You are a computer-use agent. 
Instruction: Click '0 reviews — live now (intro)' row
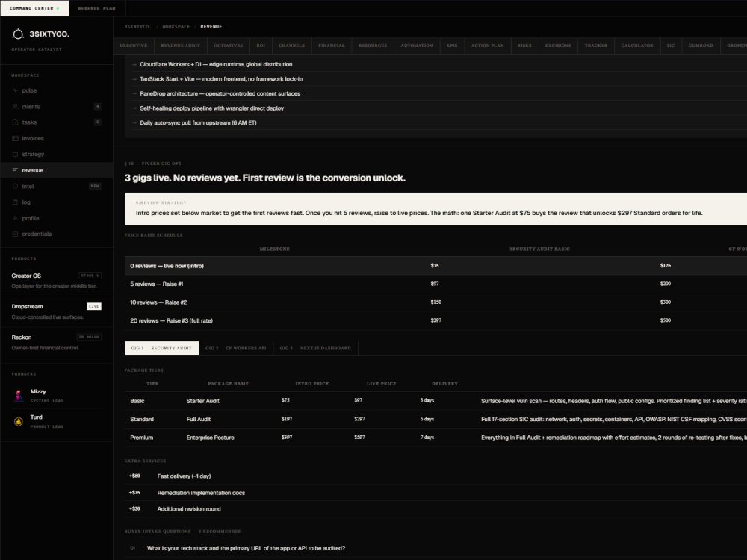pyautogui.click(x=436, y=266)
